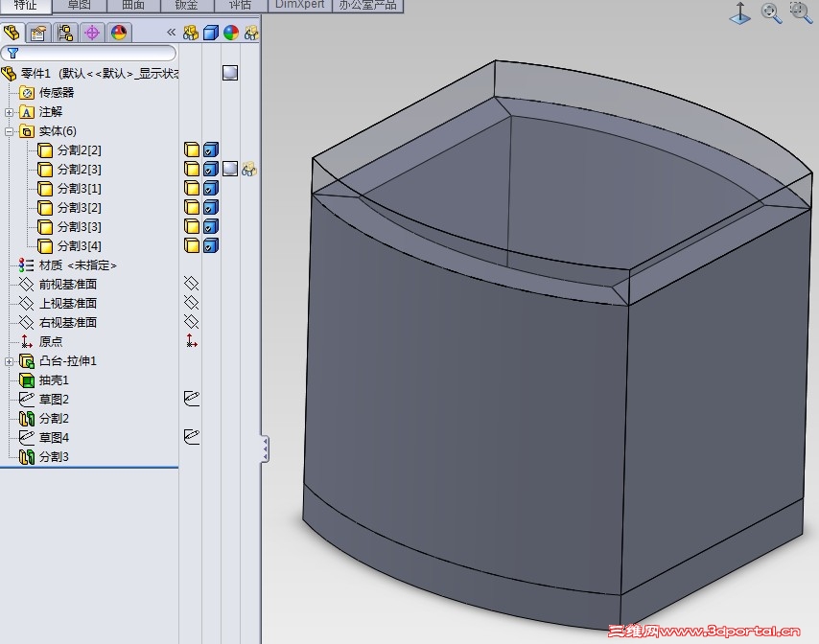Select body 分割2[2] in tree
Image resolution: width=819 pixels, height=644 pixels.
tap(69, 150)
